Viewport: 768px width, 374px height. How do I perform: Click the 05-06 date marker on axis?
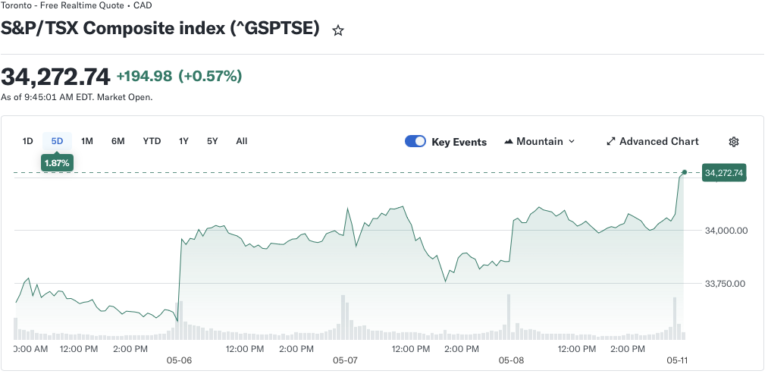point(179,360)
